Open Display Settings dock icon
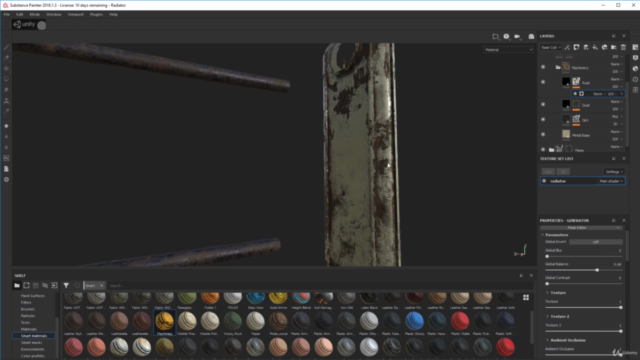640x360 pixels. [x=636, y=58]
